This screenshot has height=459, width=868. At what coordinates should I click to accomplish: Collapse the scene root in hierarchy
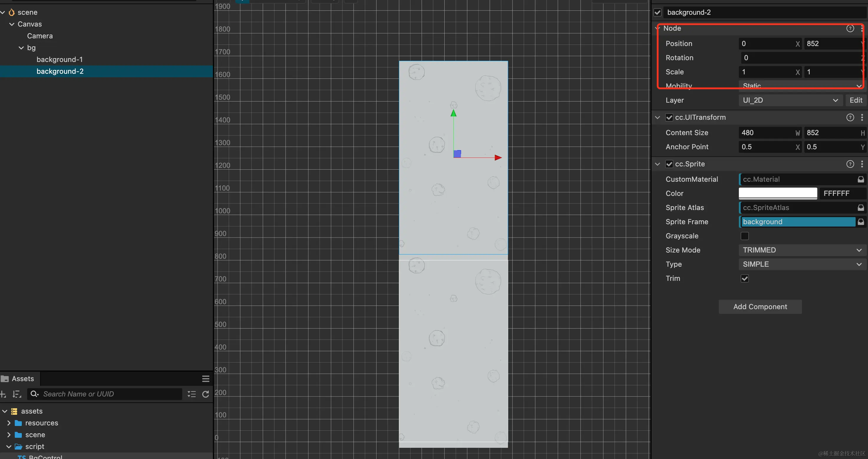click(x=3, y=12)
